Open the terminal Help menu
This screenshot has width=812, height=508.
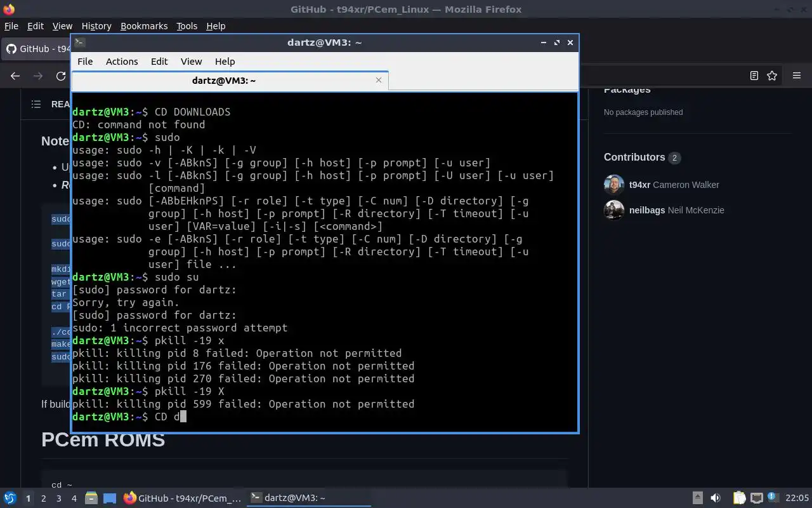pos(225,62)
